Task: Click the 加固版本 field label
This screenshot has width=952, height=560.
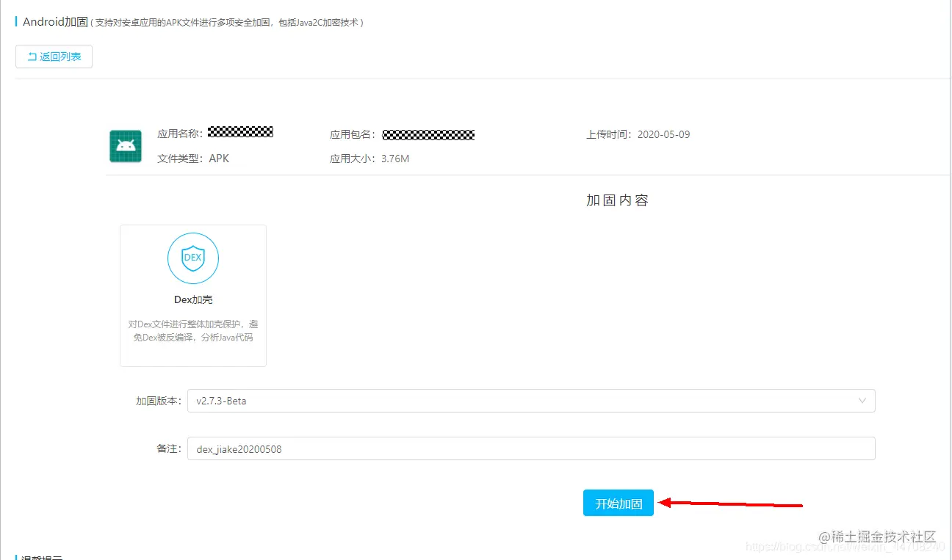Action: [x=159, y=401]
